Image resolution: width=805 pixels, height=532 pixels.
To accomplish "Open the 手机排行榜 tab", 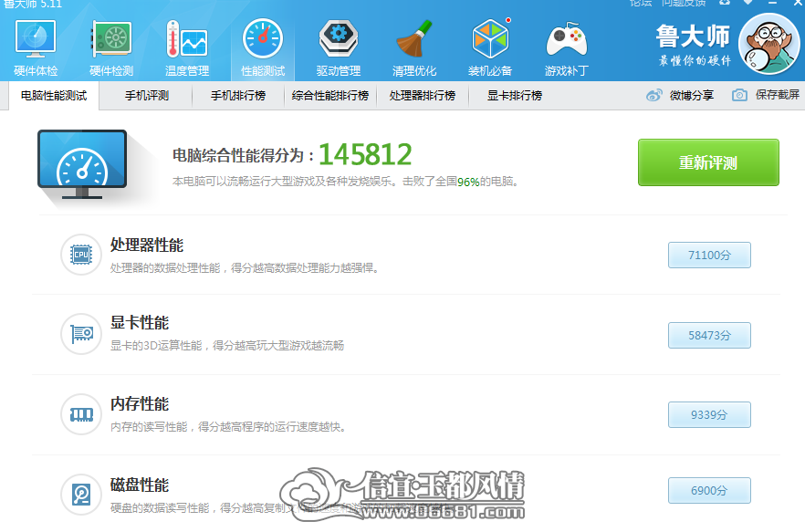I will pyautogui.click(x=238, y=96).
